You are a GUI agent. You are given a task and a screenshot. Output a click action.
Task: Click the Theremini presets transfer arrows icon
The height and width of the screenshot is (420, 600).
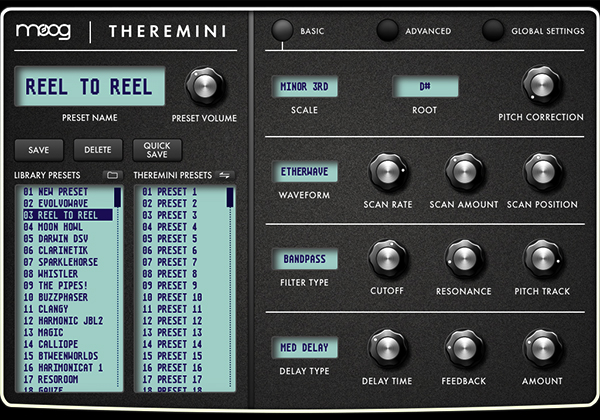[x=225, y=175]
